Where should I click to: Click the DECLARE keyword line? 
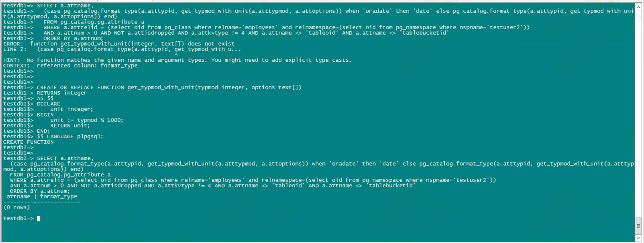click(48, 104)
